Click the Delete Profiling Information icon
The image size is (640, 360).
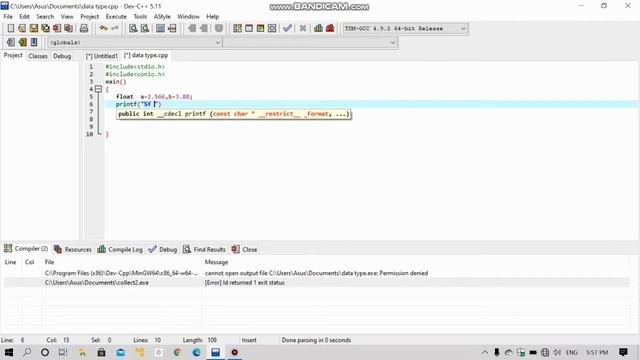coord(330,28)
